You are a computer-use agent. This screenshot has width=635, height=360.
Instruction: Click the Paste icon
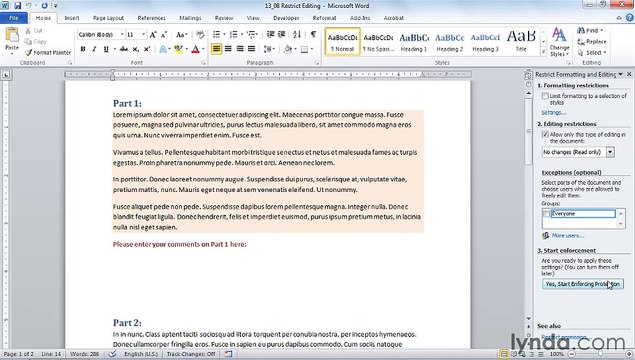point(12,35)
